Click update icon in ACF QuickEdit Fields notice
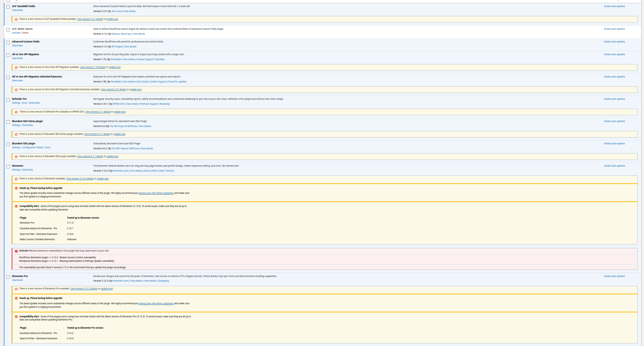The height and width of the screenshot is (346, 644). pos(16,19)
